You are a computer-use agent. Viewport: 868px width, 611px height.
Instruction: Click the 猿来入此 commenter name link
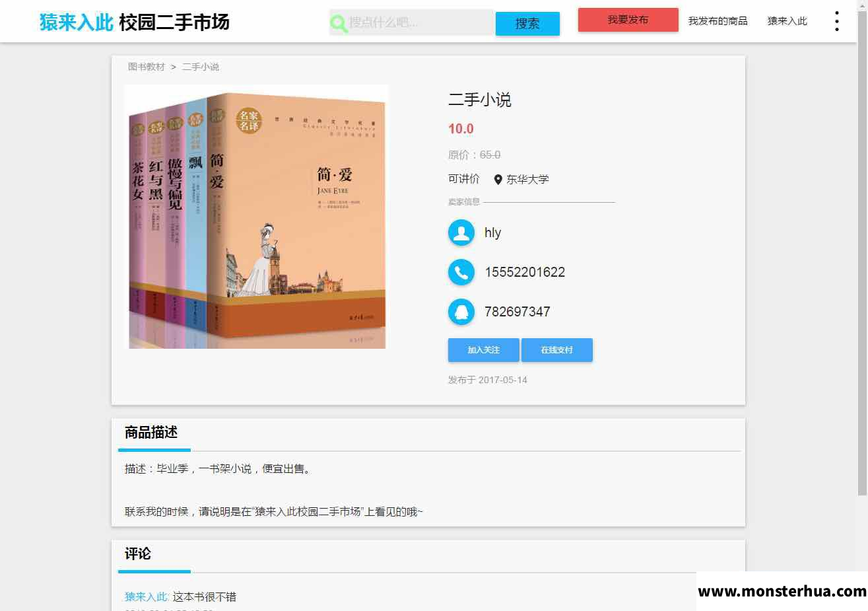[x=147, y=596]
